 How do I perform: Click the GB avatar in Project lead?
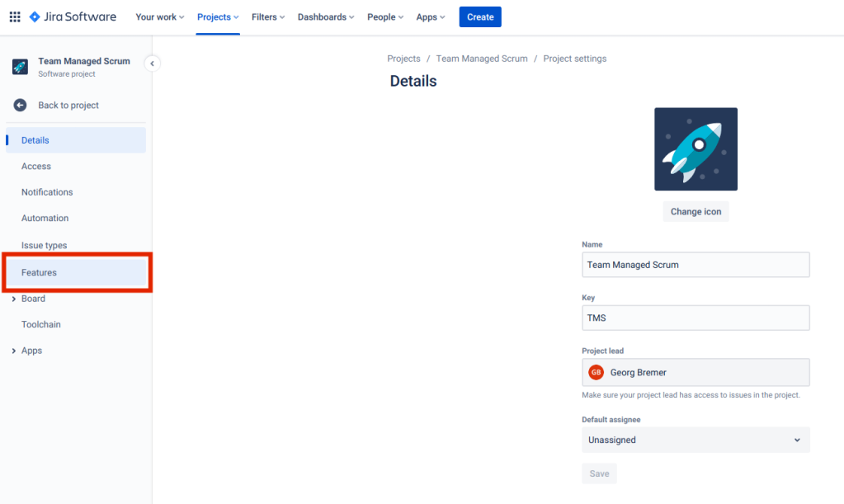596,372
